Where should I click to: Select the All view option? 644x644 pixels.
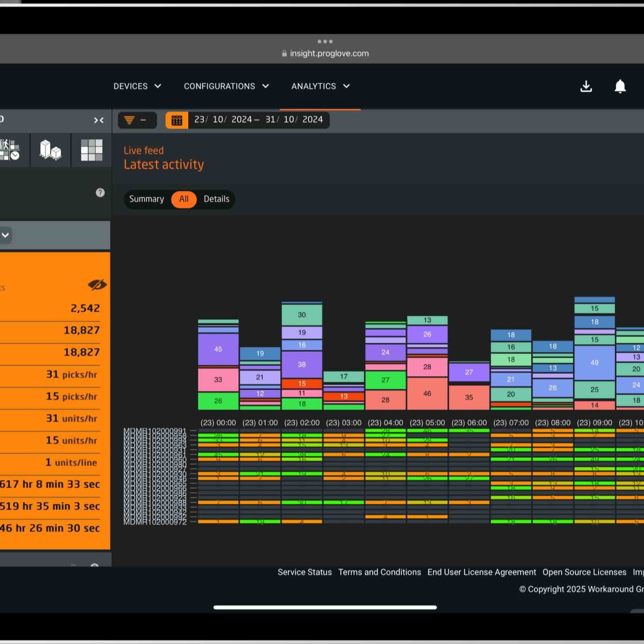[184, 199]
